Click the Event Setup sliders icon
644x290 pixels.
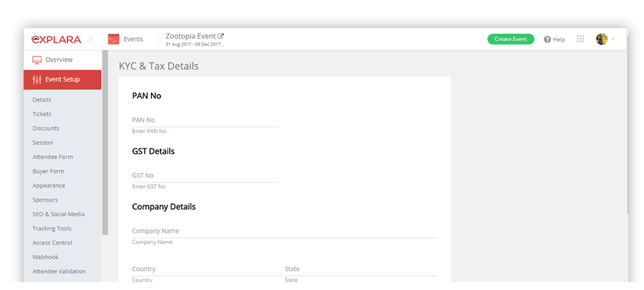point(37,79)
